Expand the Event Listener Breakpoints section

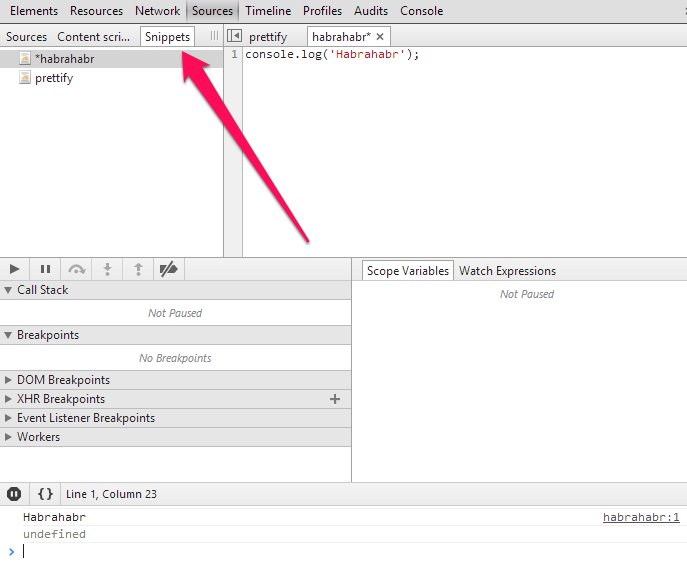[8, 418]
